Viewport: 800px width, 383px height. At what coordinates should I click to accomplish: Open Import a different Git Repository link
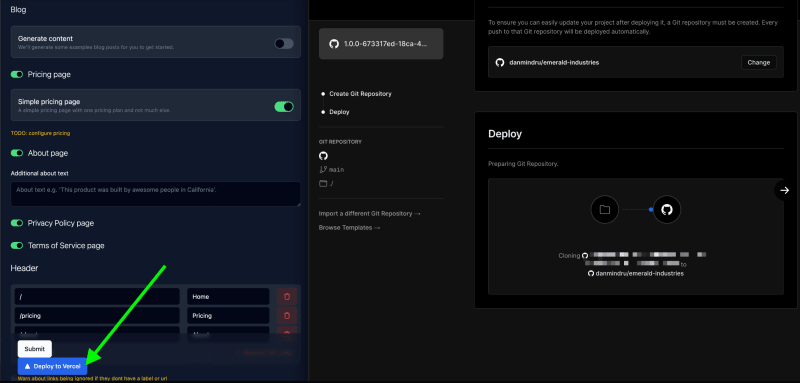pos(369,213)
